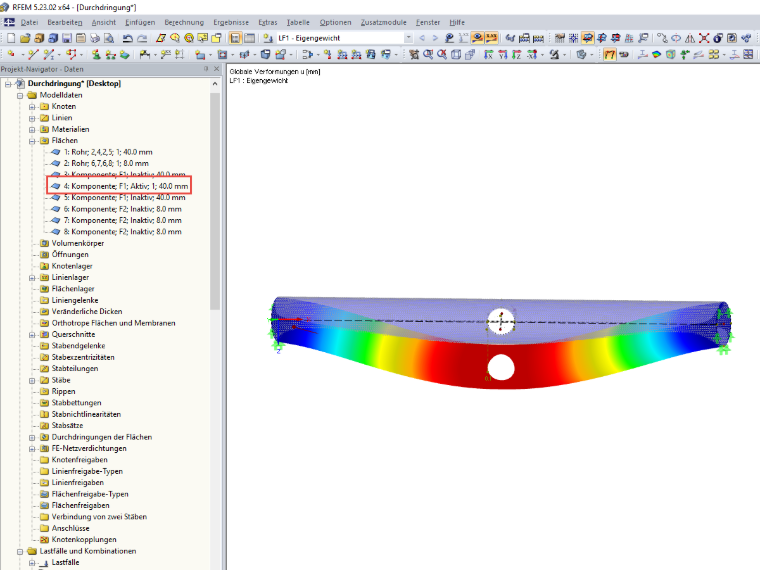Select next load case arrow
760x570 pixels.
pyautogui.click(x=435, y=38)
